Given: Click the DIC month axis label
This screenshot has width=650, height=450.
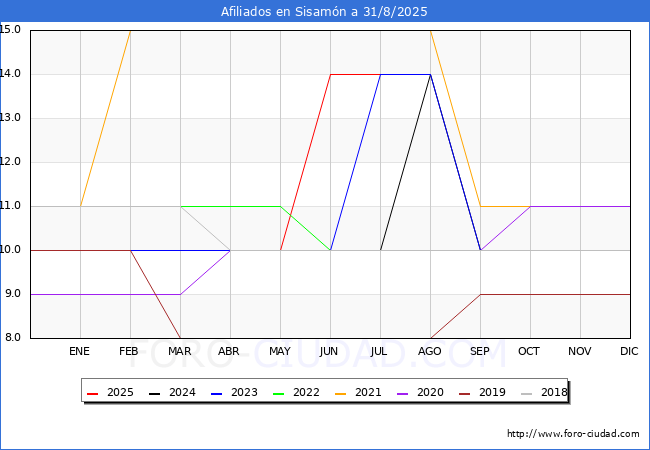Looking at the screenshot, I should tap(629, 351).
